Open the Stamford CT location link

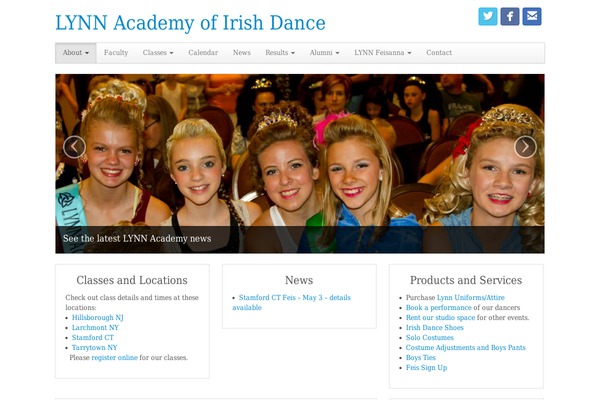click(x=93, y=338)
